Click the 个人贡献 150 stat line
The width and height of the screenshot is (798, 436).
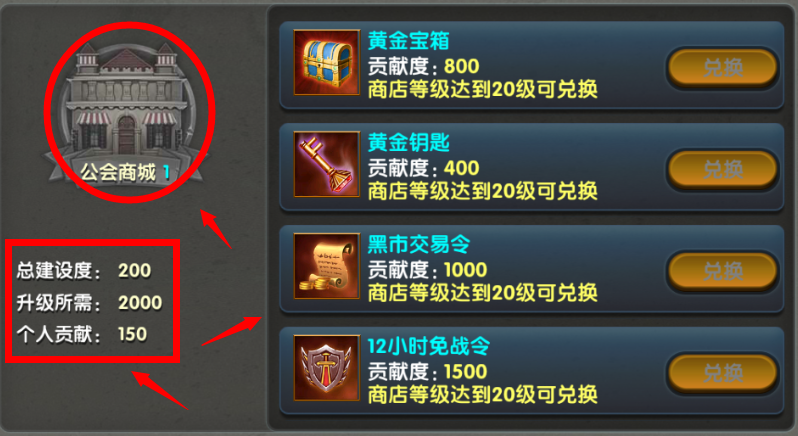pos(82,334)
